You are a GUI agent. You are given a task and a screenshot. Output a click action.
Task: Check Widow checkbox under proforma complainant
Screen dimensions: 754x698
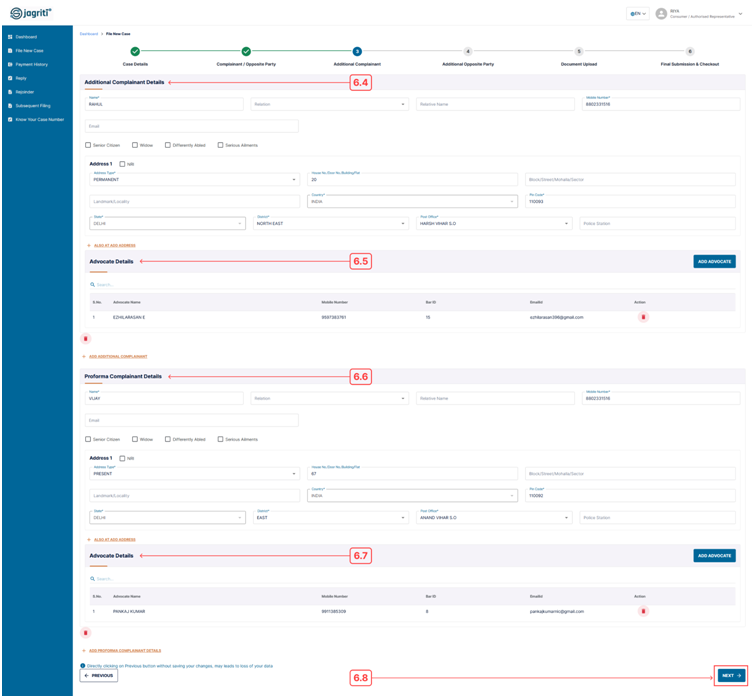click(135, 439)
